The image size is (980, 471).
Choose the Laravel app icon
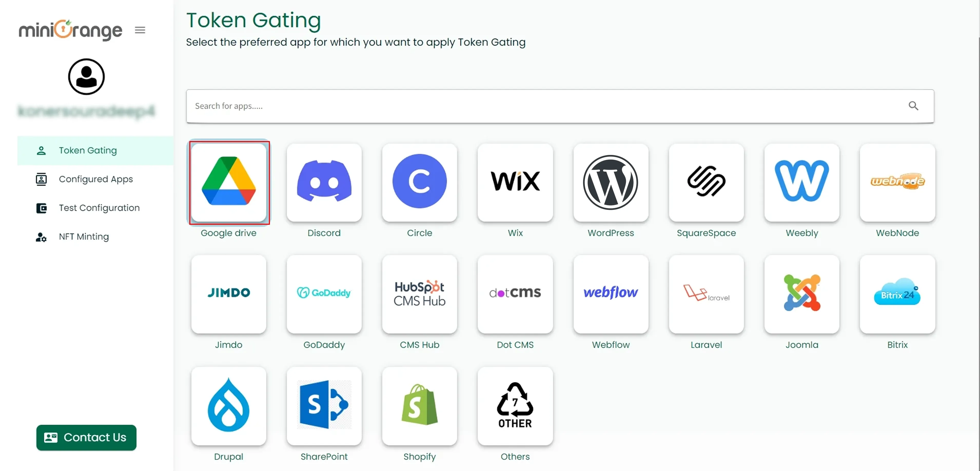click(x=706, y=294)
